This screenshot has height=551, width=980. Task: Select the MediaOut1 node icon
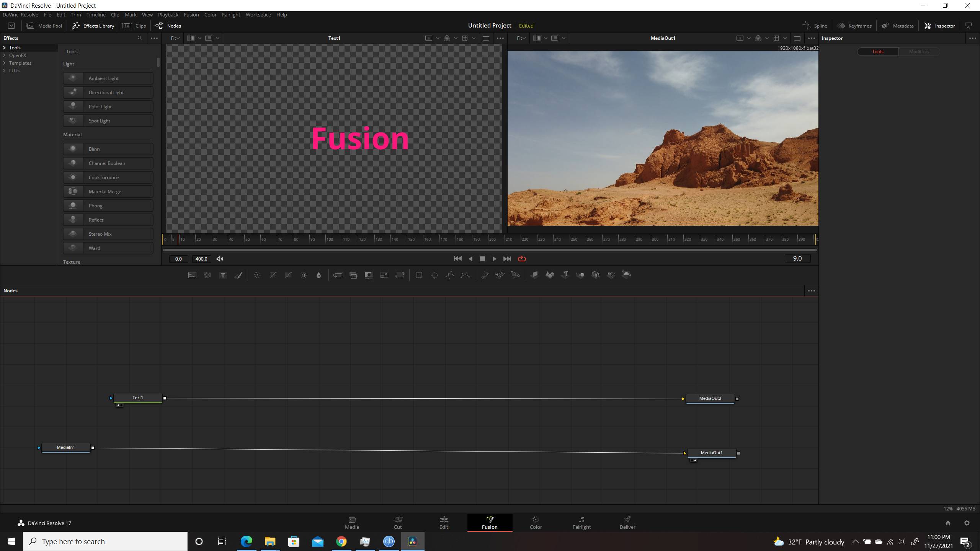pos(709,452)
